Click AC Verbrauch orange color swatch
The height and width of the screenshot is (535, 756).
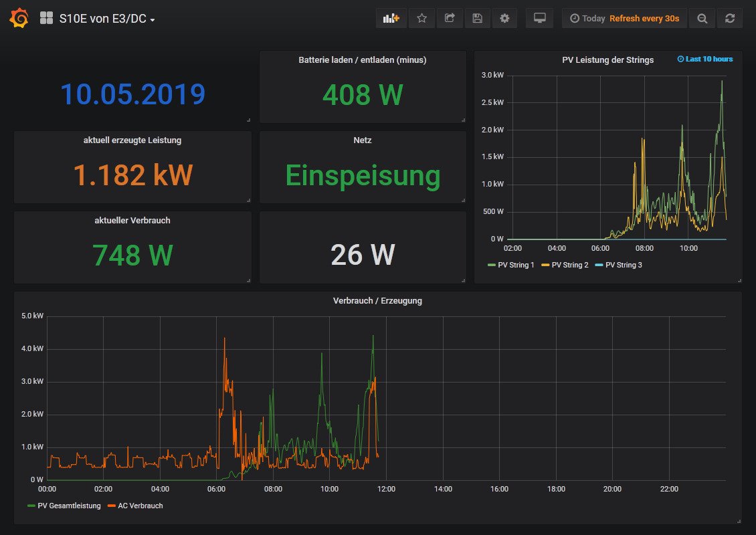click(x=112, y=506)
